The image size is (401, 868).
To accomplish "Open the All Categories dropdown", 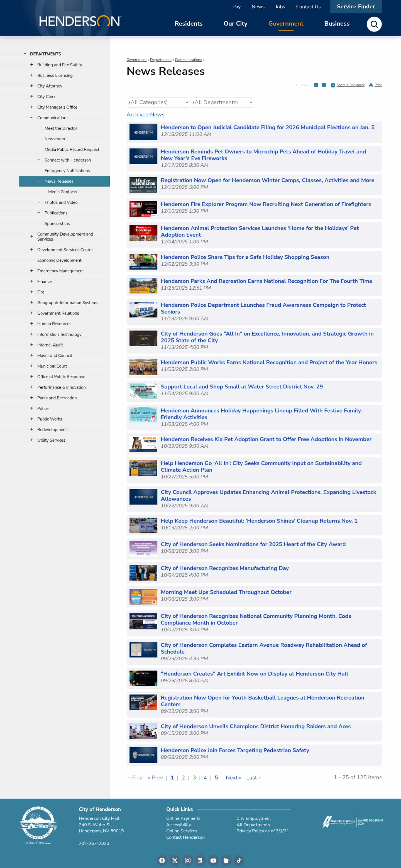I will tap(158, 102).
